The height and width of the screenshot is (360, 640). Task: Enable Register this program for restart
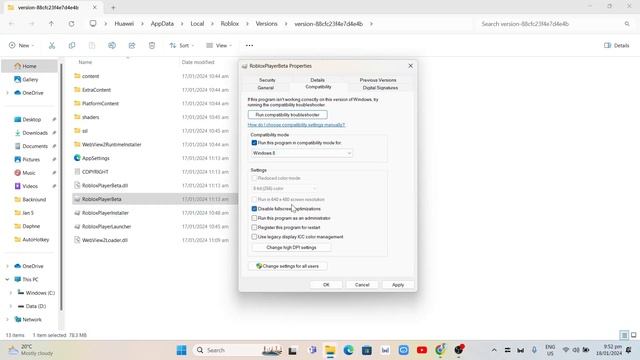tap(254, 227)
